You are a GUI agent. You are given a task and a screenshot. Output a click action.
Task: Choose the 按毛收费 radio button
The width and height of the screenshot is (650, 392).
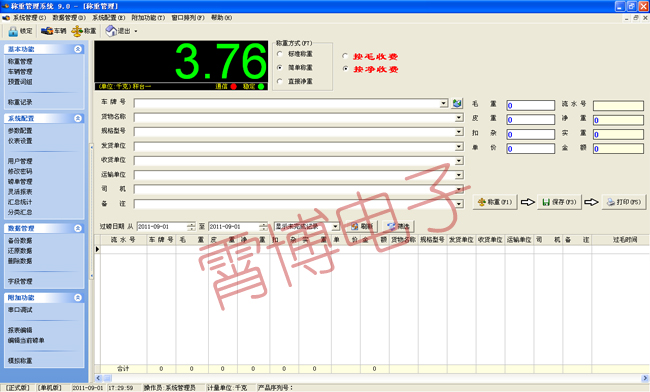(x=345, y=56)
